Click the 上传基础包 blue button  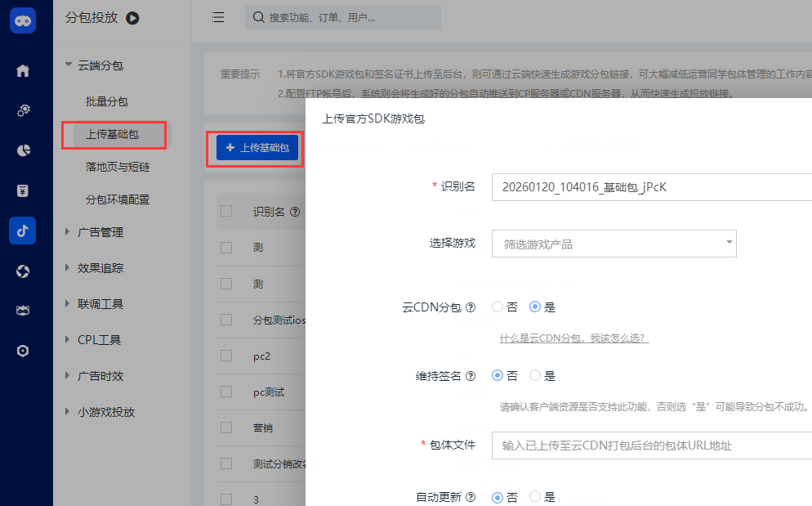257,148
